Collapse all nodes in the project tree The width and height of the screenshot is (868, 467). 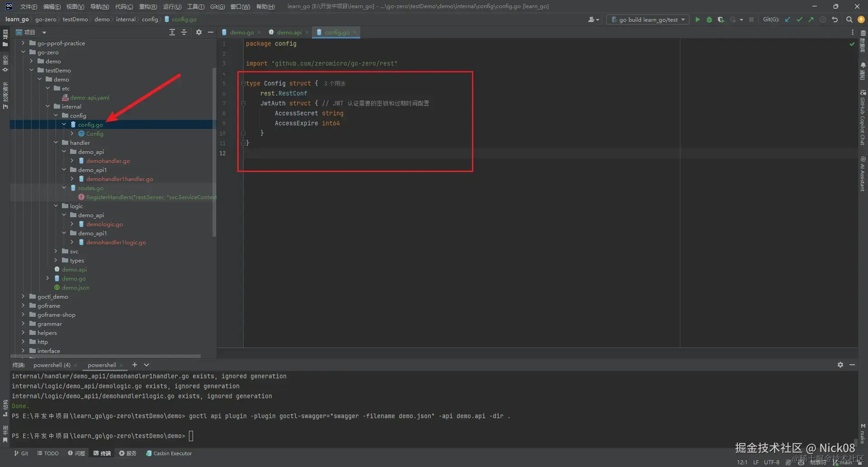coord(184,32)
